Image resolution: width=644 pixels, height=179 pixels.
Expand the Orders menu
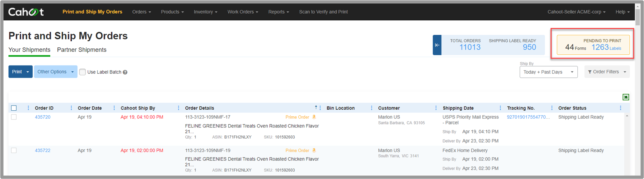[x=141, y=12]
